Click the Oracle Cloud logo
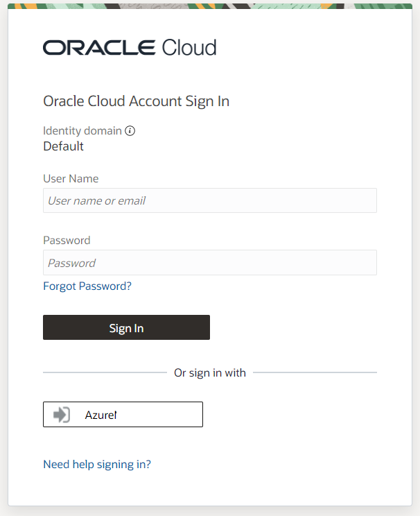 pyautogui.click(x=130, y=47)
